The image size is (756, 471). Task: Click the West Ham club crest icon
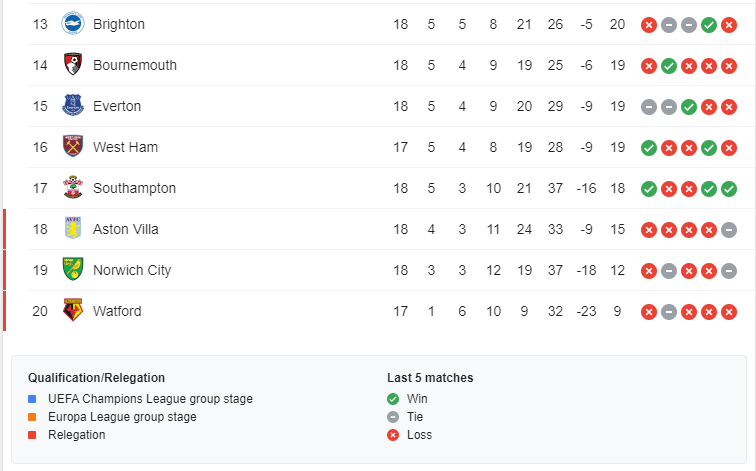tap(72, 147)
